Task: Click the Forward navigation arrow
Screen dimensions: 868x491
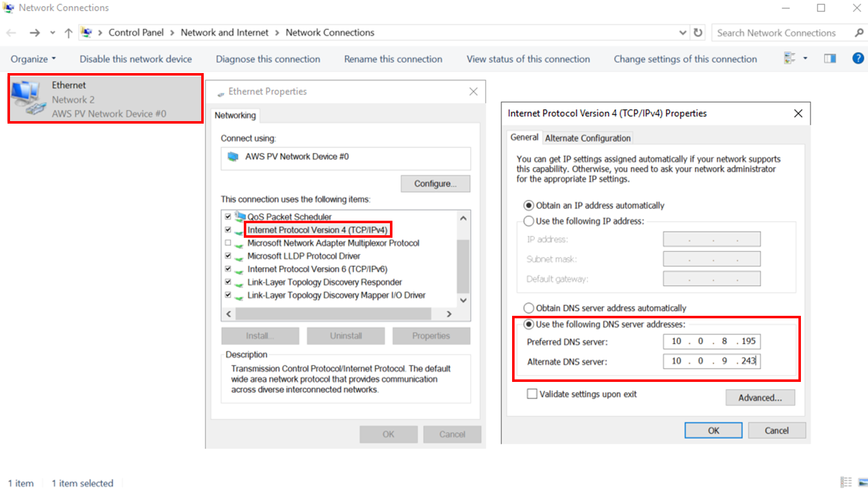Action: click(x=35, y=33)
